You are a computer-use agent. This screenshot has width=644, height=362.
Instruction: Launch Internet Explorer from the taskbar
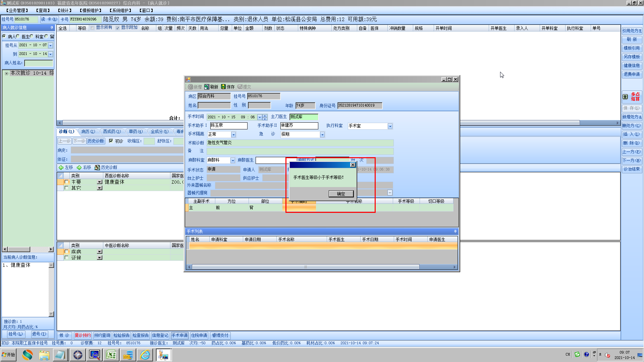[145, 355]
